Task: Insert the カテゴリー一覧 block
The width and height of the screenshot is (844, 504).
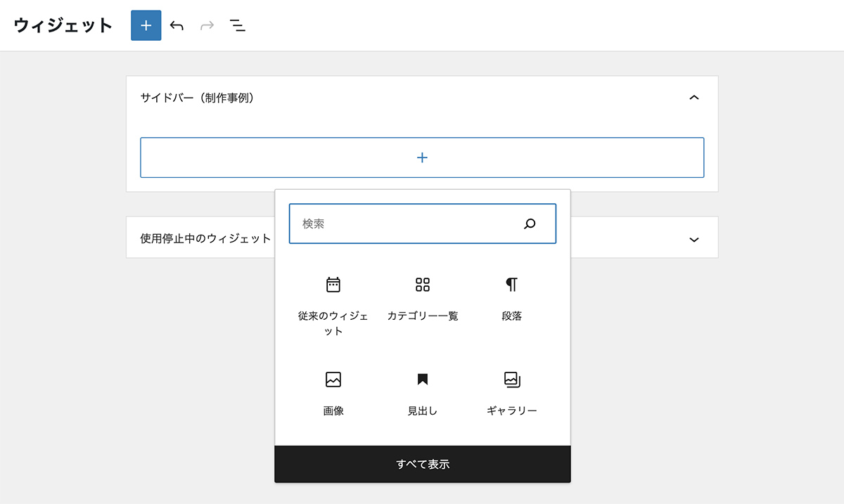Action: click(423, 299)
